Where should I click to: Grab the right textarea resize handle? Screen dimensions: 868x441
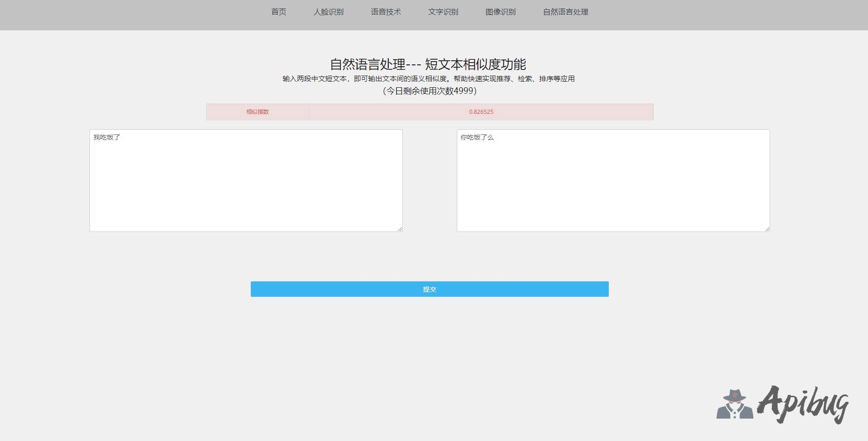767,229
